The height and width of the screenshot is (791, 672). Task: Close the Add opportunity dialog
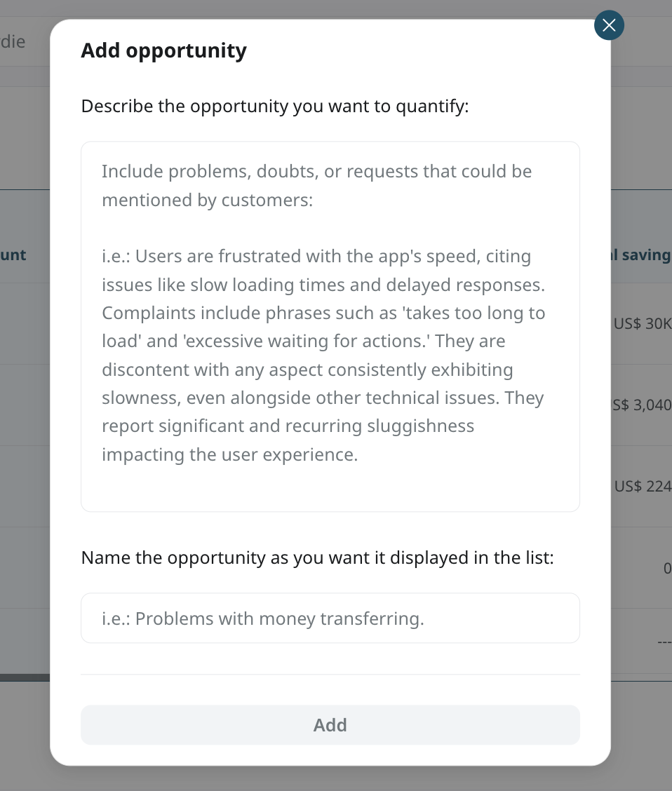609,26
